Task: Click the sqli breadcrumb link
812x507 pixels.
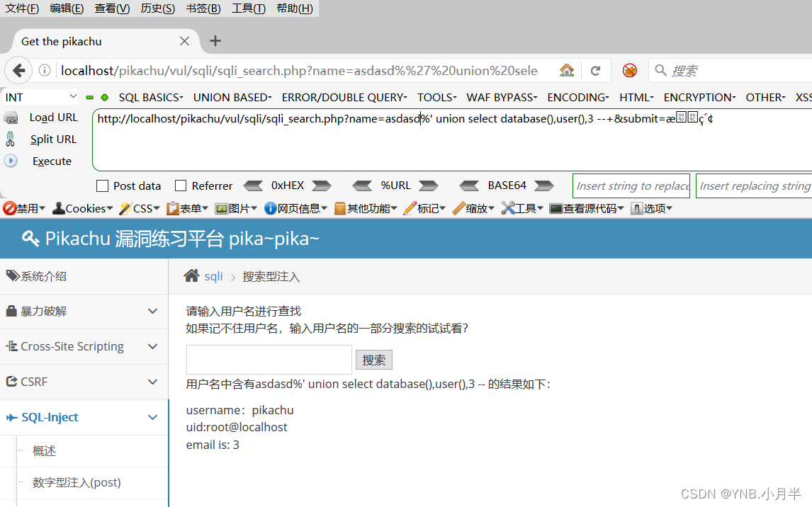Action: click(213, 276)
